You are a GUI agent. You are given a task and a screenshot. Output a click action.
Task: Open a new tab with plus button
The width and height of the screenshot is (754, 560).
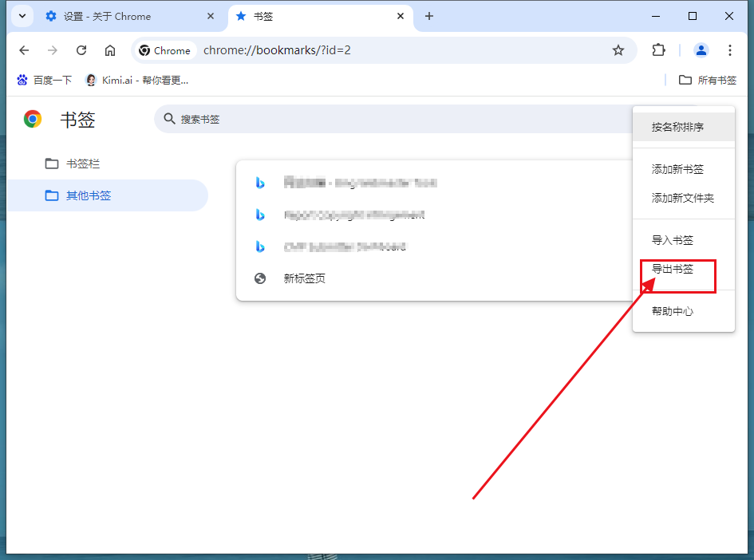pyautogui.click(x=429, y=16)
